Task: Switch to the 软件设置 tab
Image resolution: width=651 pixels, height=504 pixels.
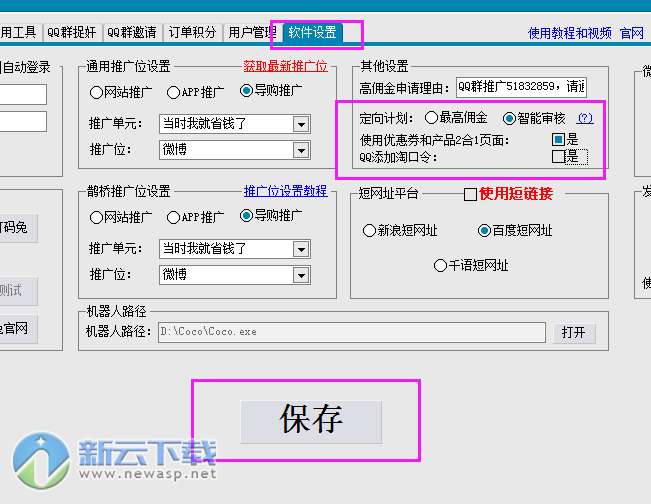Action: [312, 32]
